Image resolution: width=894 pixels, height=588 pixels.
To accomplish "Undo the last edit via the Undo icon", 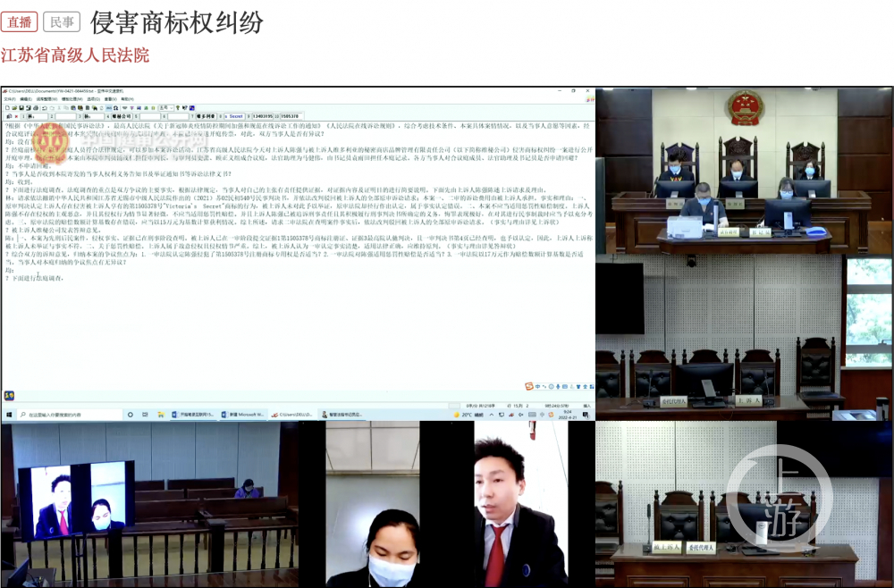I will (44, 108).
